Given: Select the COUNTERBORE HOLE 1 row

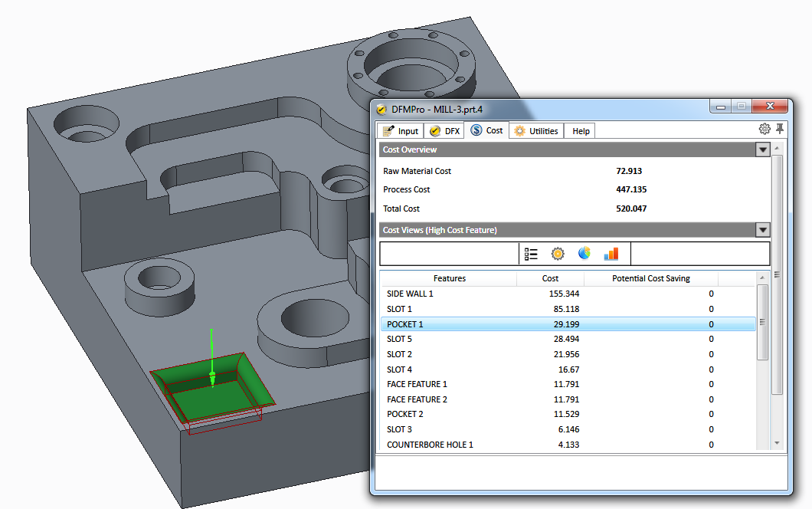Looking at the screenshot, I should [568, 445].
